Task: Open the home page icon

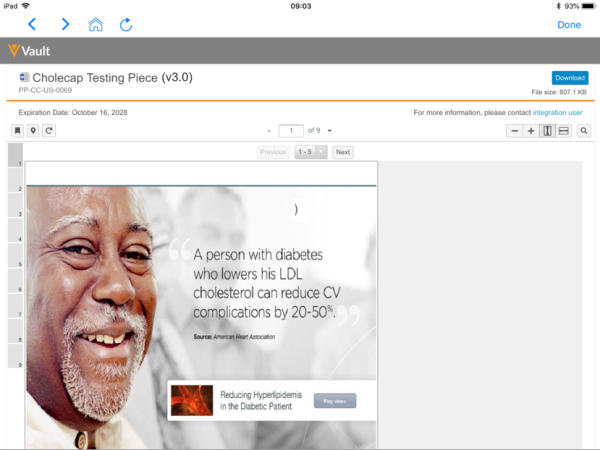Action: (96, 24)
